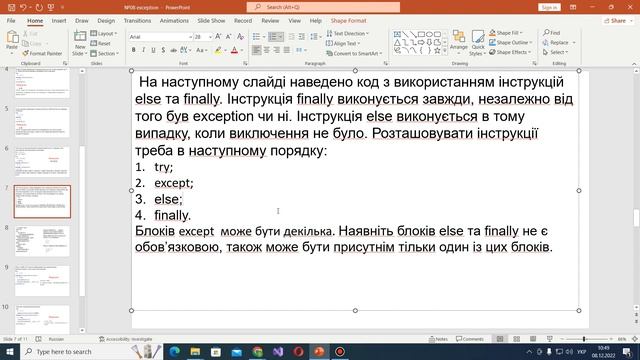This screenshot has height=360, width=640.
Task: Open Comments pane from status bar
Action: 470,339
